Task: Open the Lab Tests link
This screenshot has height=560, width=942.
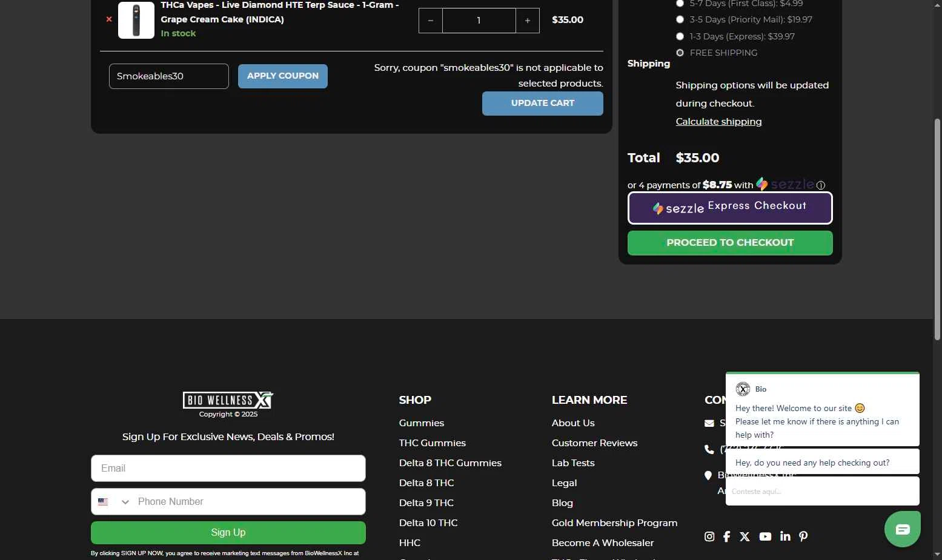Action: click(573, 463)
